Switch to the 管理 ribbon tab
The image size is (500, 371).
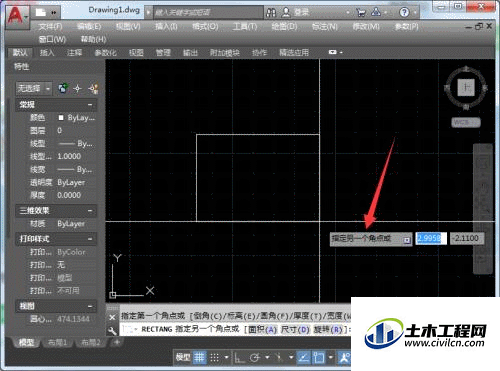pos(163,52)
